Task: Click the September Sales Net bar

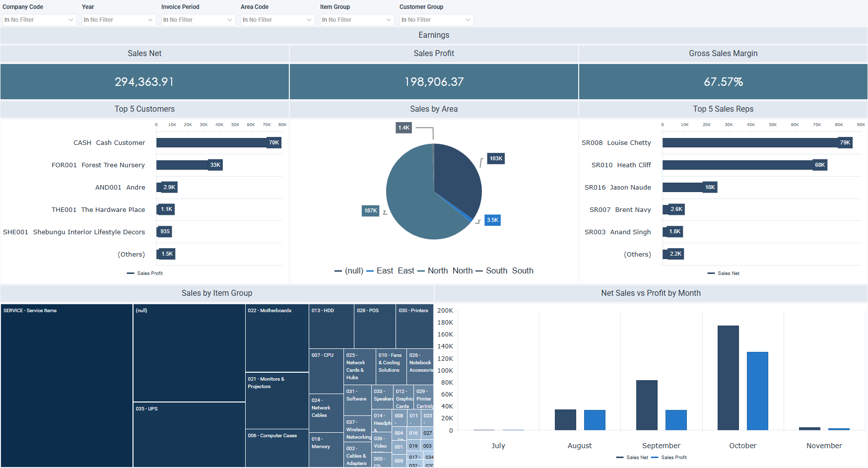Action: (647, 405)
